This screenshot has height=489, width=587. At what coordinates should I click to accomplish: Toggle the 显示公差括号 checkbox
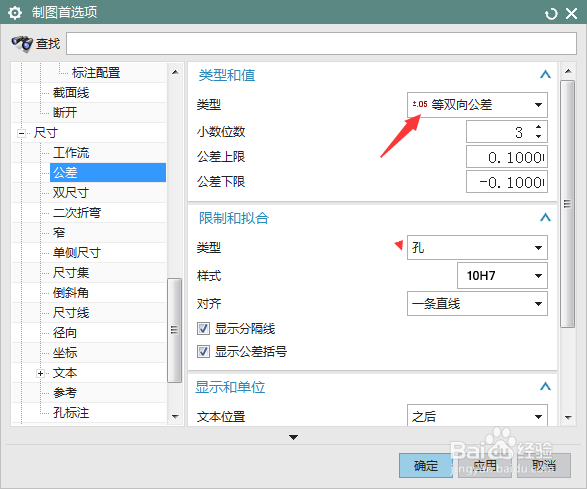[x=203, y=352]
